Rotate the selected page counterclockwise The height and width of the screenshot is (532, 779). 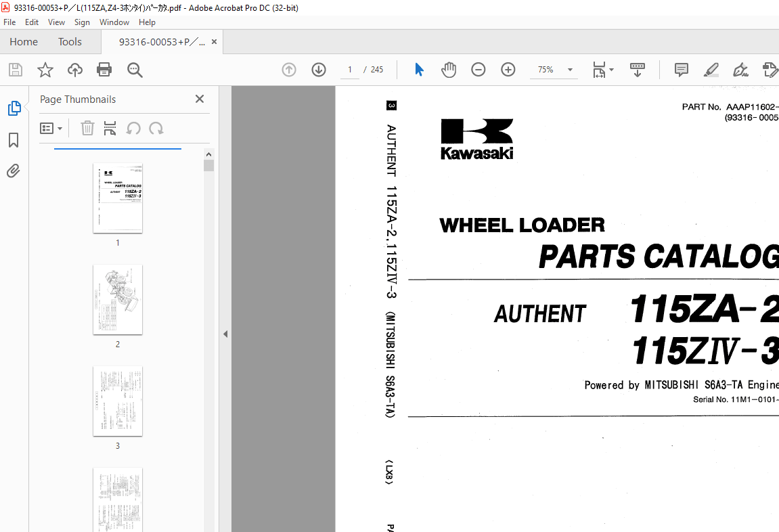133,128
